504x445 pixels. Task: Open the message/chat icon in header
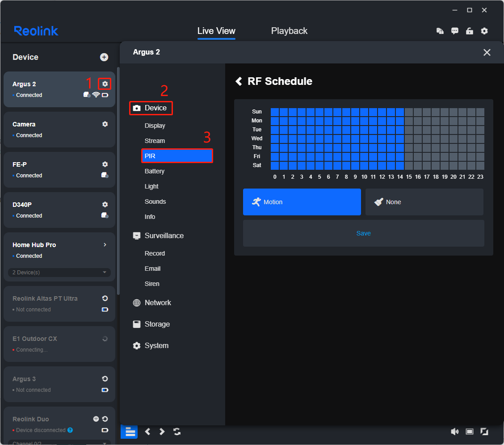tap(454, 31)
